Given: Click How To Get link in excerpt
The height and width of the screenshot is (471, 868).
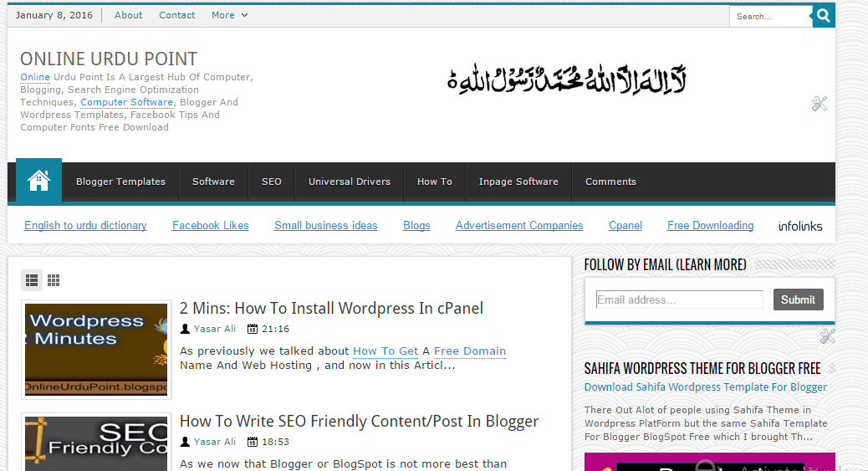Looking at the screenshot, I should [x=385, y=351].
